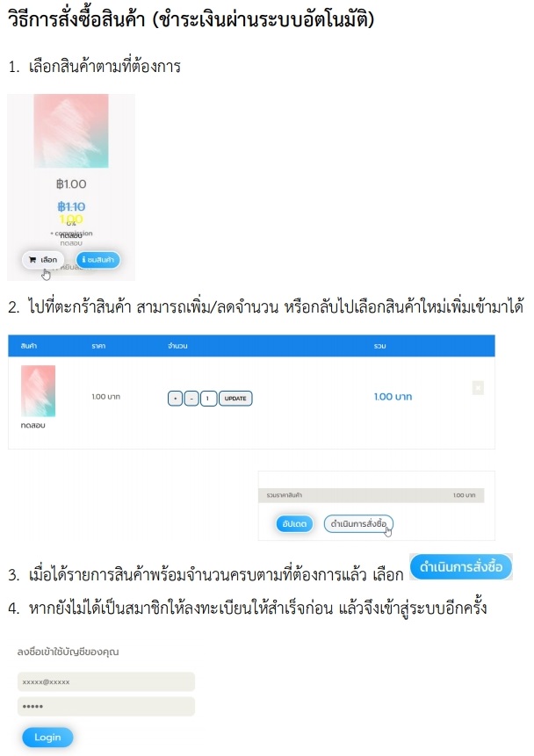Click the UPDATE button beside quantity
The image size is (534, 756).
pos(235,399)
